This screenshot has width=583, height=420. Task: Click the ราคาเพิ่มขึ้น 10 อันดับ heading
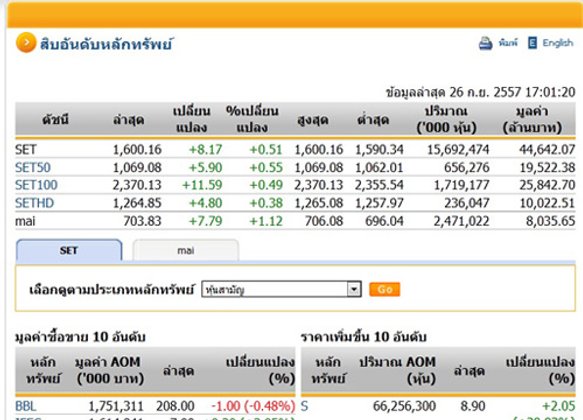click(x=363, y=337)
